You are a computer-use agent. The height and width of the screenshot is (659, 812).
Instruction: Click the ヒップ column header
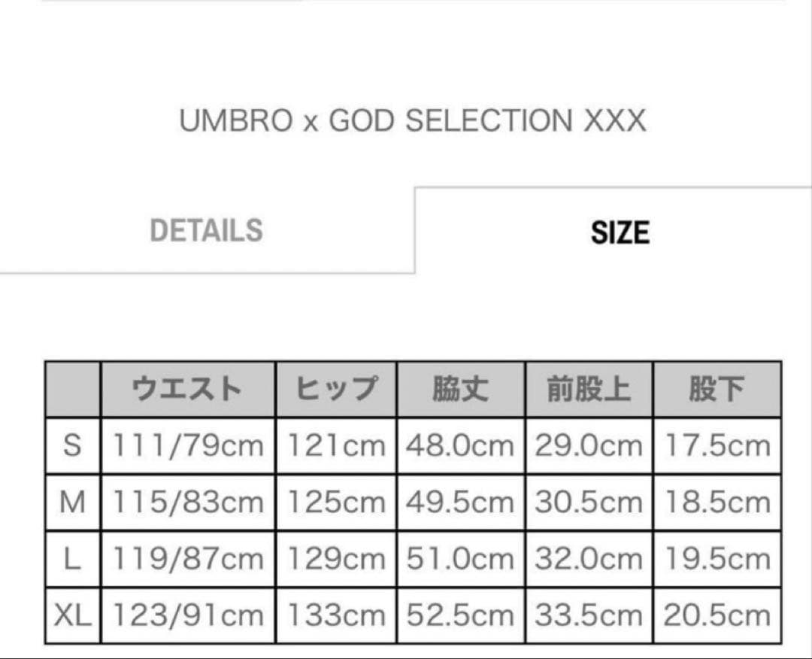click(337, 389)
